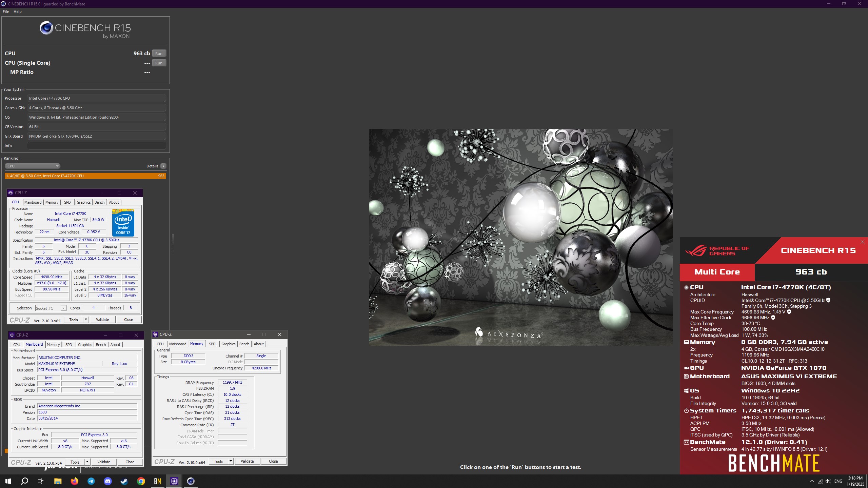Click the Multi Core label in BenchMate
The image size is (868, 488).
717,272
